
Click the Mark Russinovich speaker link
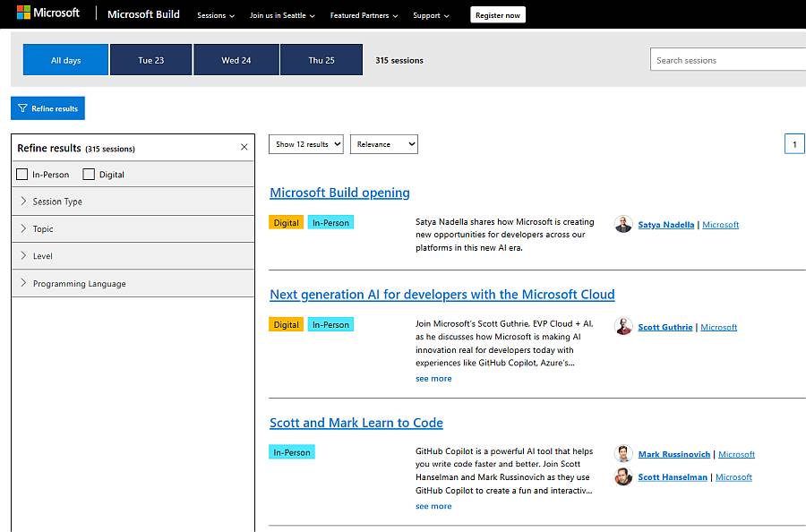pos(673,454)
